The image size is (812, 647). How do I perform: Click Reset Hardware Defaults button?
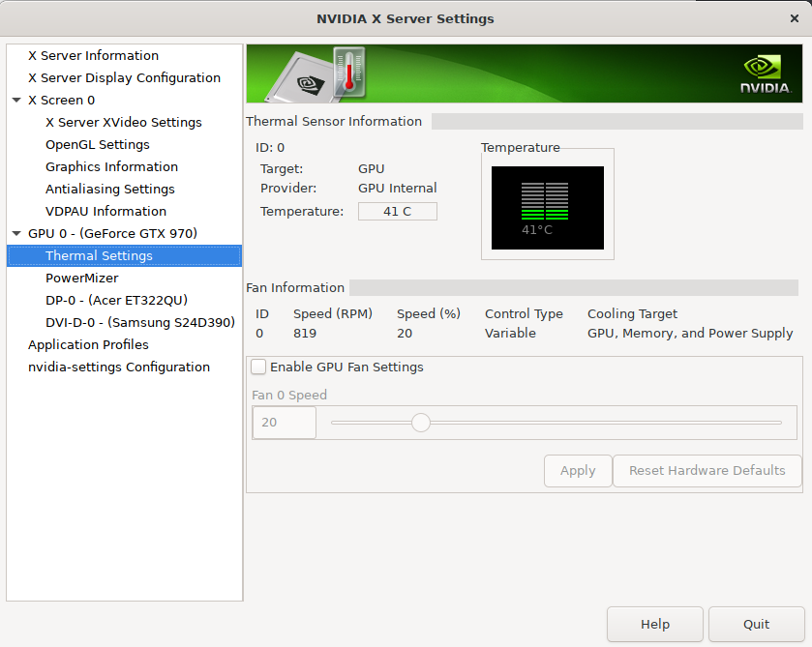[x=707, y=470]
